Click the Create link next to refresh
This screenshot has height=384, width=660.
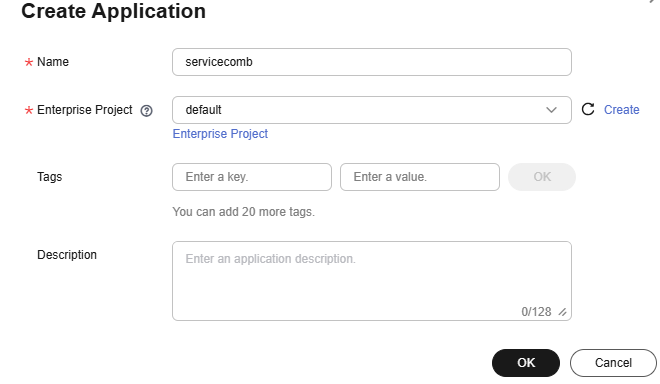click(x=621, y=110)
